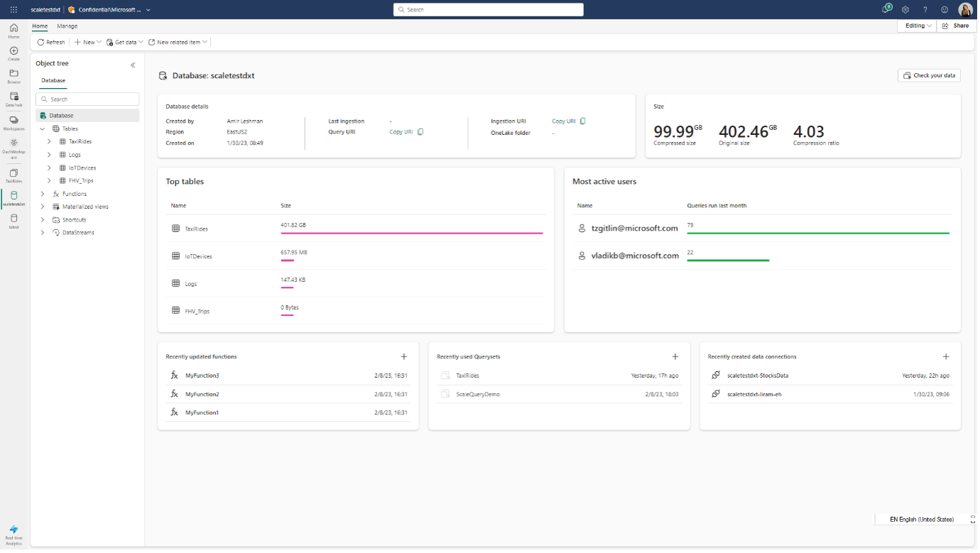
Task: Click the TaxiRides size bar in Top tables
Action: click(412, 233)
